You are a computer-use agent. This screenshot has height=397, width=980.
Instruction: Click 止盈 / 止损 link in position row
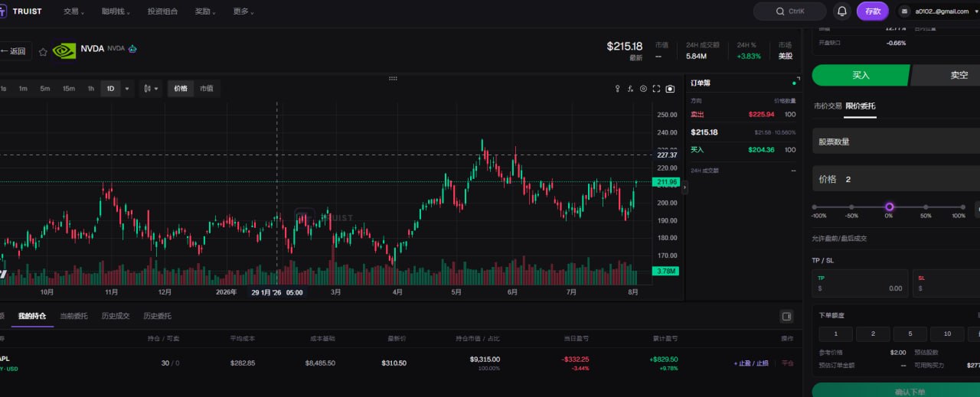tap(751, 363)
